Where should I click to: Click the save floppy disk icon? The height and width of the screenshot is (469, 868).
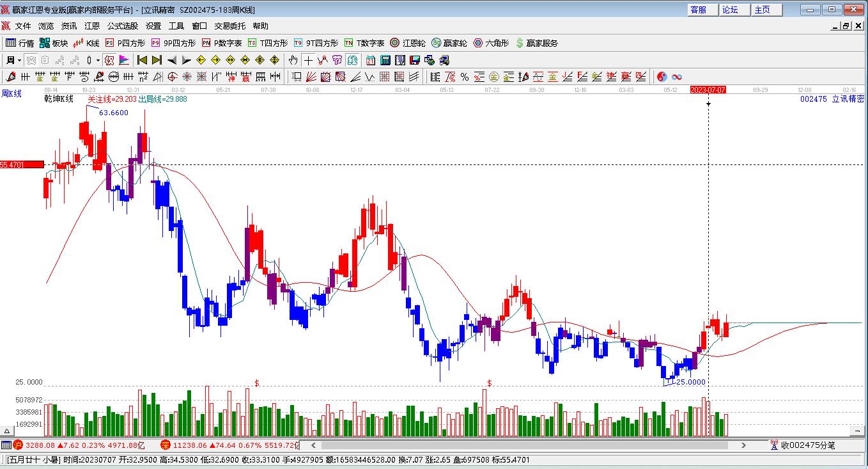tap(415, 60)
